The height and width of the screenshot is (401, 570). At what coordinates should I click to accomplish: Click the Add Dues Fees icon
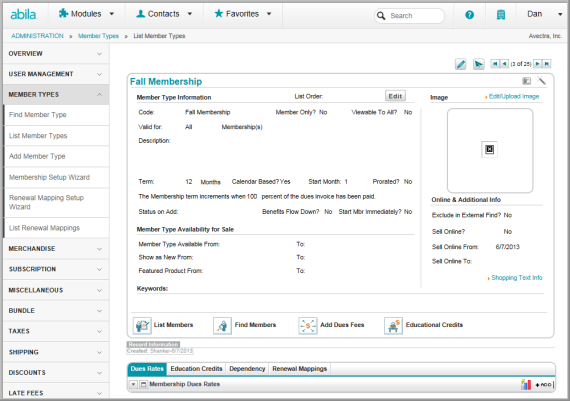[308, 325]
